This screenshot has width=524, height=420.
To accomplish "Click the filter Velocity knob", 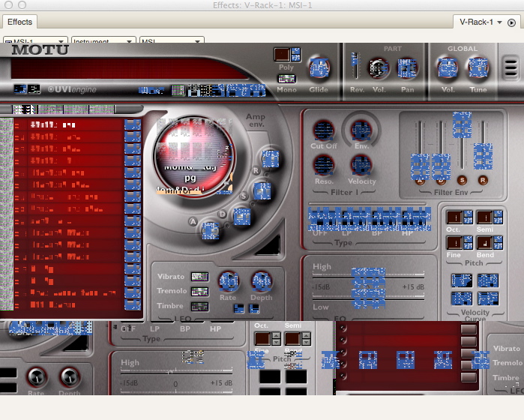I will click(x=361, y=165).
